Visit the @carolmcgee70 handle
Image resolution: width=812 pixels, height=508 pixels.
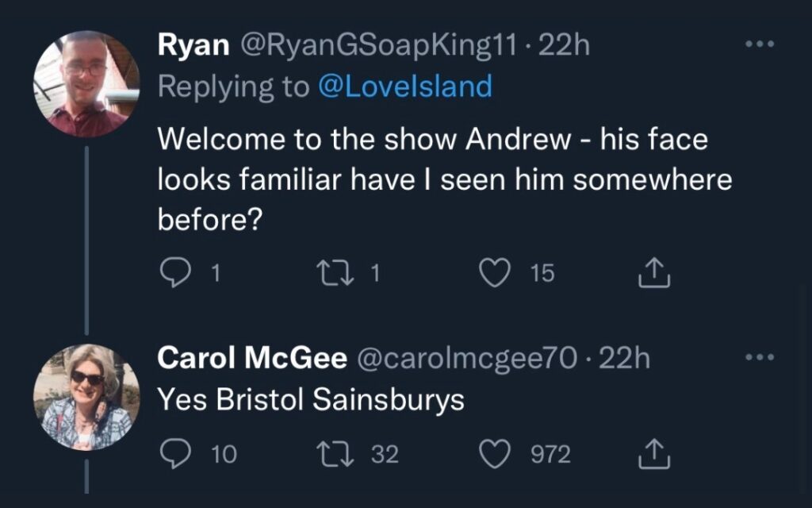(466, 358)
